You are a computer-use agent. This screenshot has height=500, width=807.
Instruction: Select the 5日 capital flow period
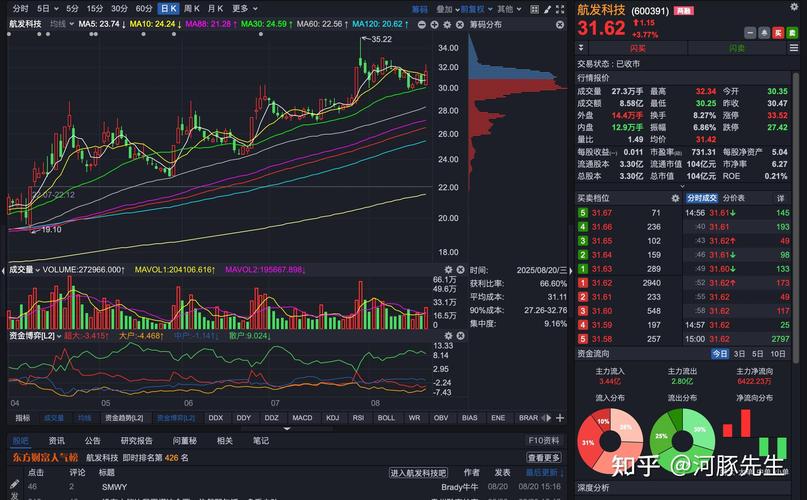pos(760,354)
